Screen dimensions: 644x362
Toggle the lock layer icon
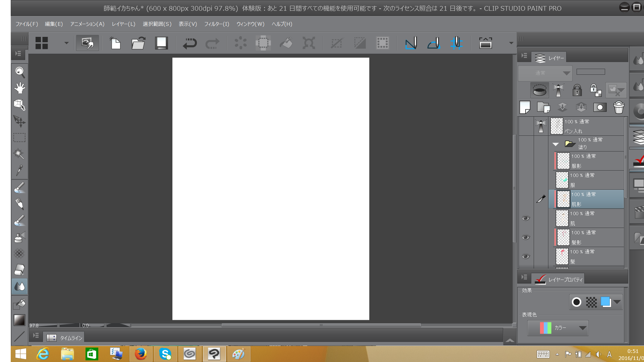577,90
